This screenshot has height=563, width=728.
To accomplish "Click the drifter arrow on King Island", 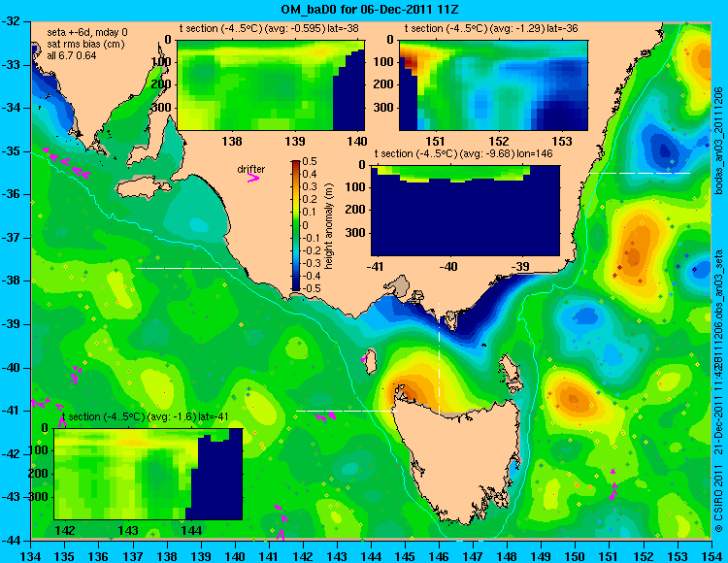I will 364,359.
